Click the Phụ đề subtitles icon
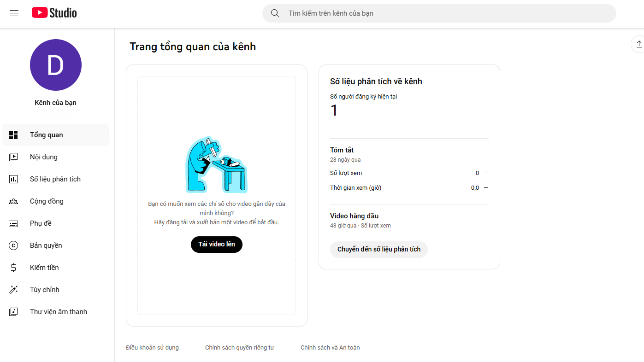The image size is (644, 362). pyautogui.click(x=13, y=224)
